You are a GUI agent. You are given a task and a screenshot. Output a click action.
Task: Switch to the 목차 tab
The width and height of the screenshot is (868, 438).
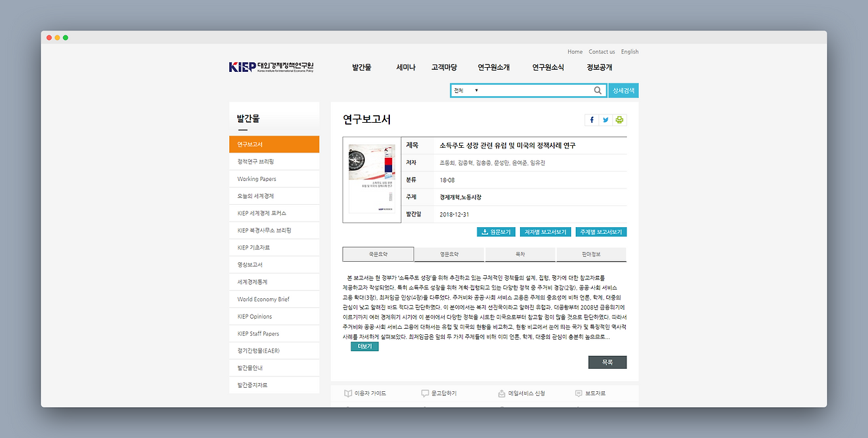520,254
